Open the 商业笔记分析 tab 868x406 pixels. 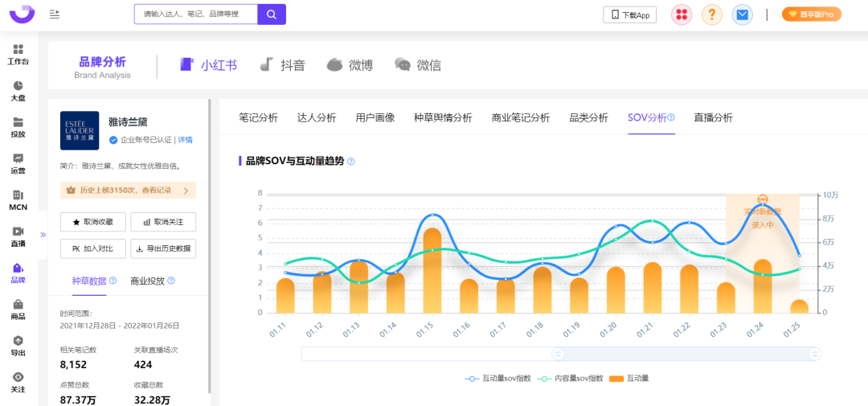click(x=521, y=117)
